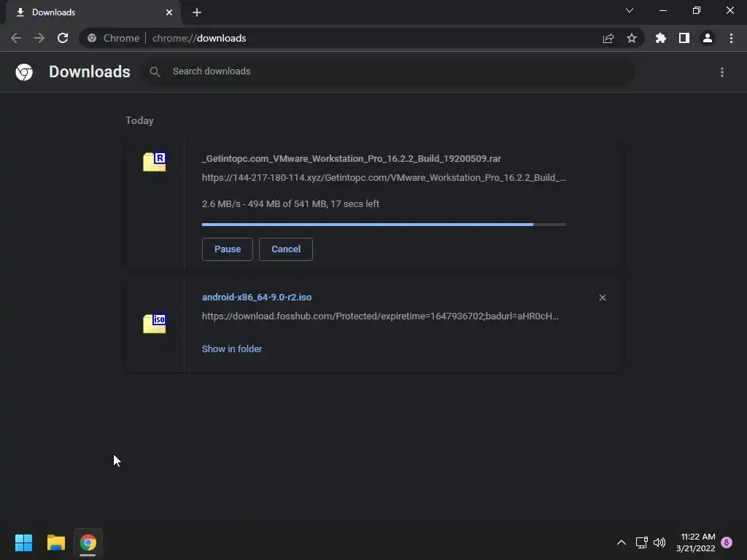Screen dimensions: 747x560
Task: Go forward using the browser forward arrow
Action: pyautogui.click(x=39, y=38)
